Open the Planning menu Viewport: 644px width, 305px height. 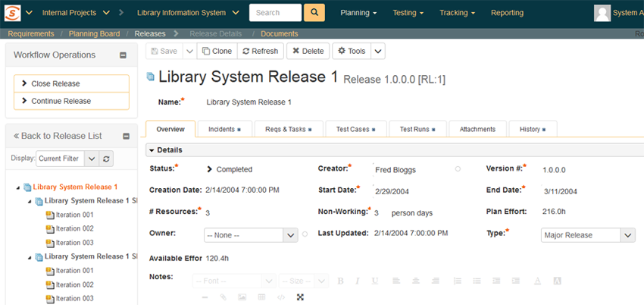[358, 13]
